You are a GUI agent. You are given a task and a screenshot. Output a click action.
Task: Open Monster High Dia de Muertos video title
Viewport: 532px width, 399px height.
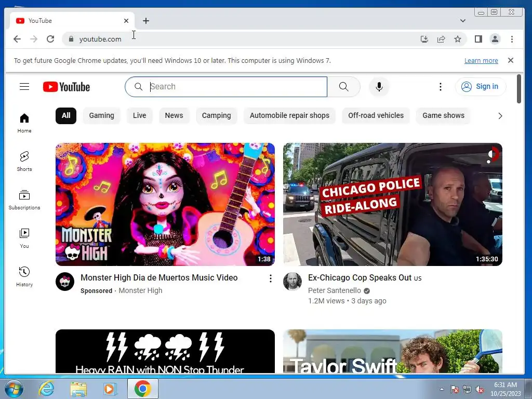click(159, 277)
